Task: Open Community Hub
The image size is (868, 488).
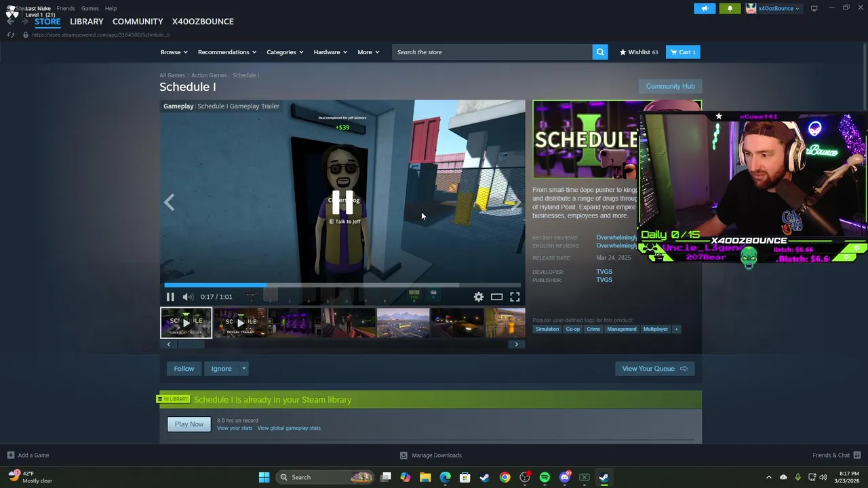Action: 670,86
